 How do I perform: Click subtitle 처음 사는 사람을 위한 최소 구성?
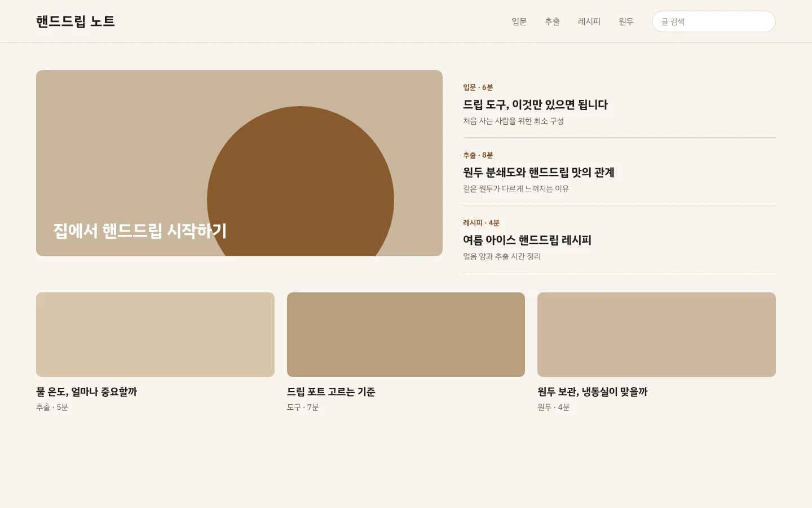point(514,121)
